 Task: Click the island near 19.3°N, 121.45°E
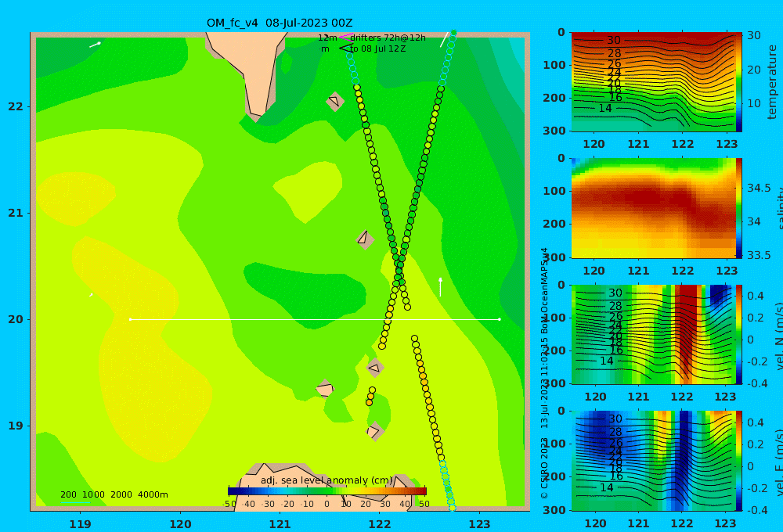click(x=325, y=389)
